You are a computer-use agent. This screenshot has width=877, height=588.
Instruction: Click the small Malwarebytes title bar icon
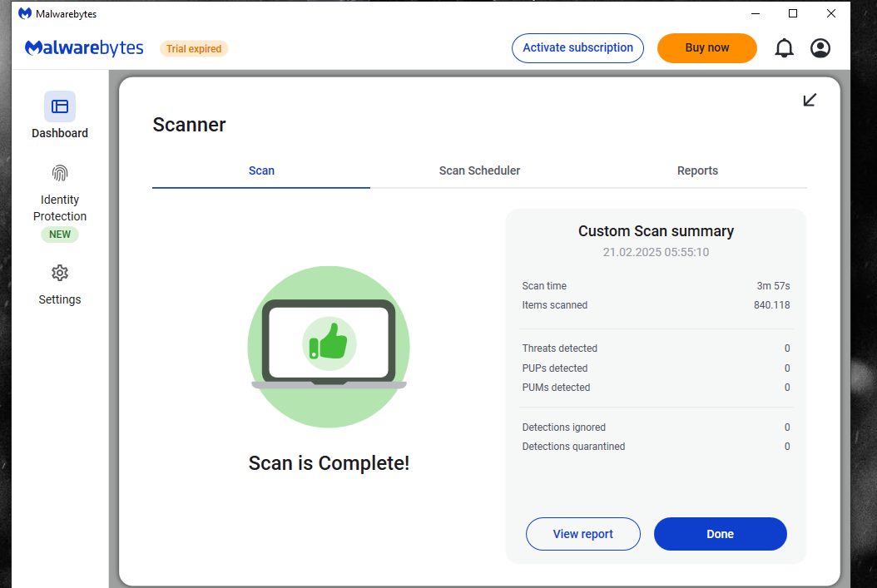click(25, 13)
